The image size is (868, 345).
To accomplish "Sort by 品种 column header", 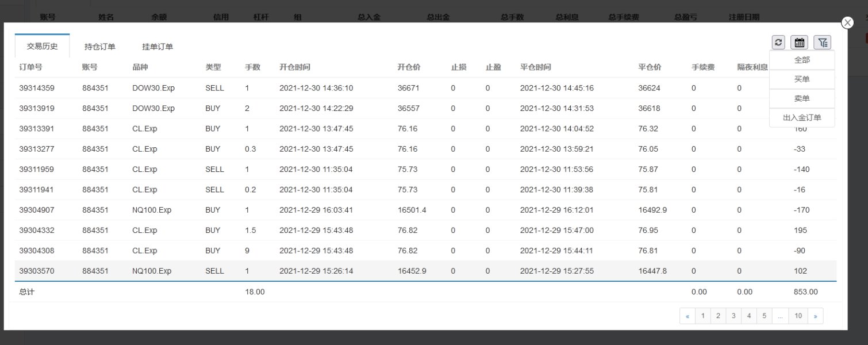I will 140,67.
